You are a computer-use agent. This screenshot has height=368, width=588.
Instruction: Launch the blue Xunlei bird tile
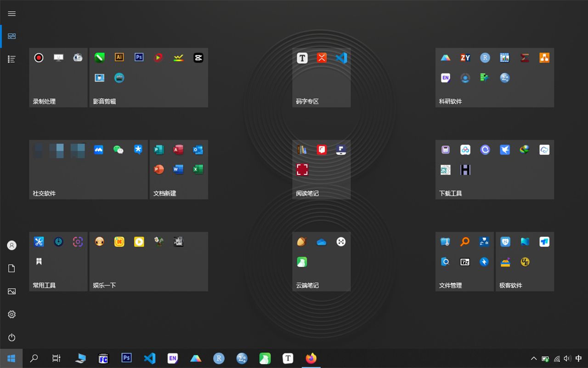505,149
